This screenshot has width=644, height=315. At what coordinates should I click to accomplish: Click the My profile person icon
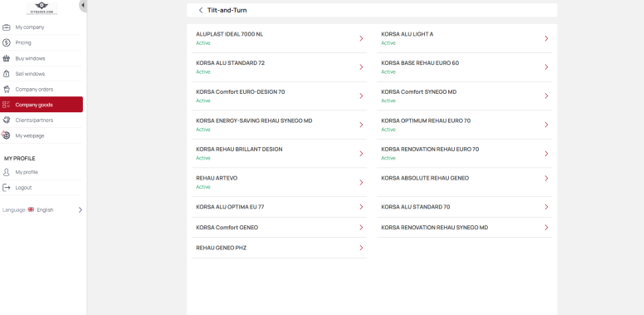pos(6,172)
